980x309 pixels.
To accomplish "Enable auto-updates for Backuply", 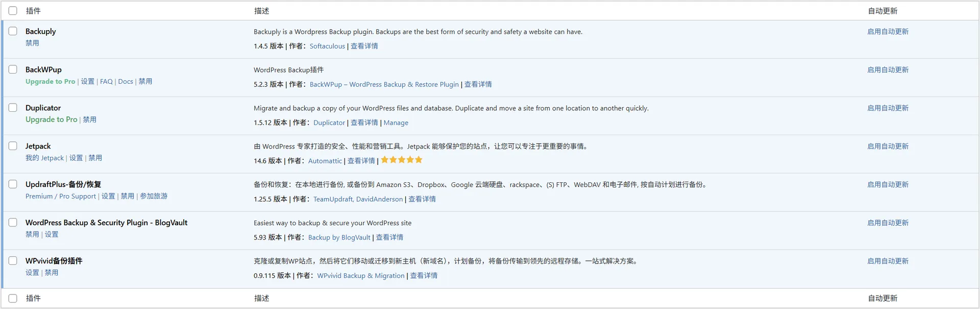I will (888, 32).
